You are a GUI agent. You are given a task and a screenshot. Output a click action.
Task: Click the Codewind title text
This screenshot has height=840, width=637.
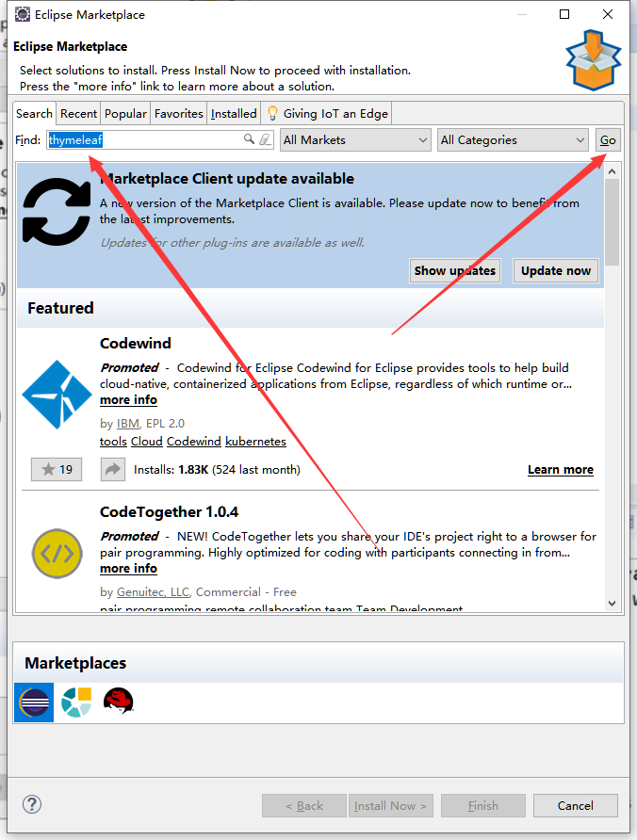coord(135,343)
